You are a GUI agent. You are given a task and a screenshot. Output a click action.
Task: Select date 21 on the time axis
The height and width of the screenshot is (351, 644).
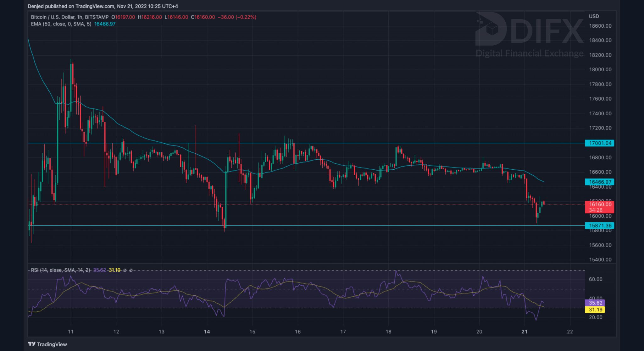click(525, 332)
